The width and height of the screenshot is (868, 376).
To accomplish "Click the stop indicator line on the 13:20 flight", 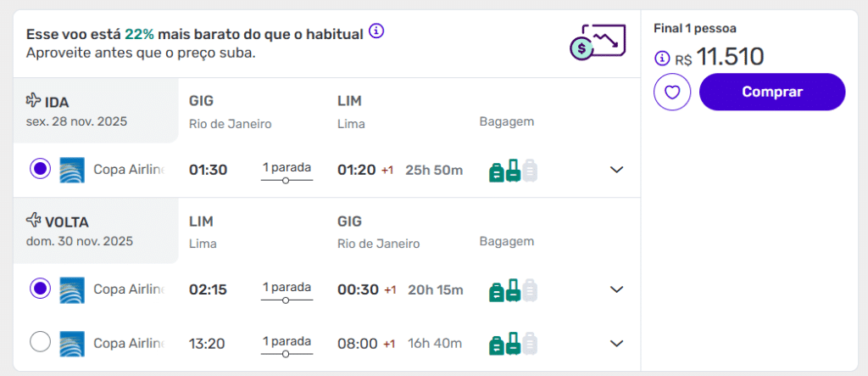I will point(287,354).
